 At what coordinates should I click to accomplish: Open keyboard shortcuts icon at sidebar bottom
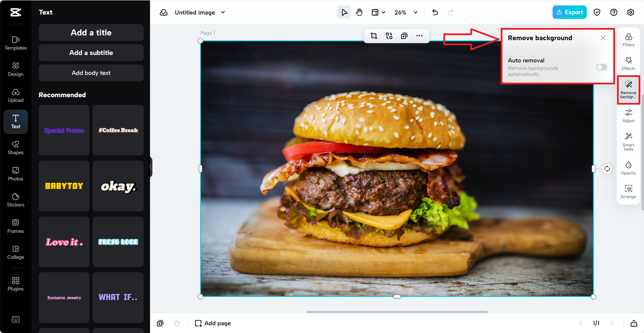(x=16, y=319)
